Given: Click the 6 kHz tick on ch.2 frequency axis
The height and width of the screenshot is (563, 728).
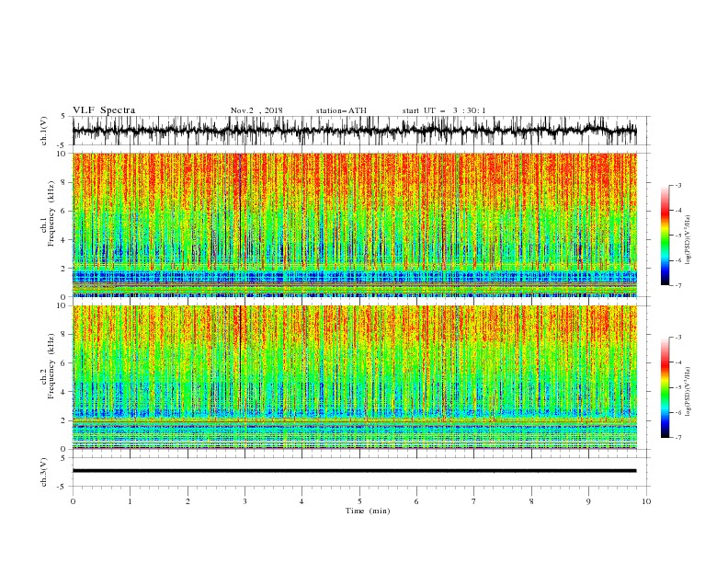Looking at the screenshot, I should coord(64,363).
